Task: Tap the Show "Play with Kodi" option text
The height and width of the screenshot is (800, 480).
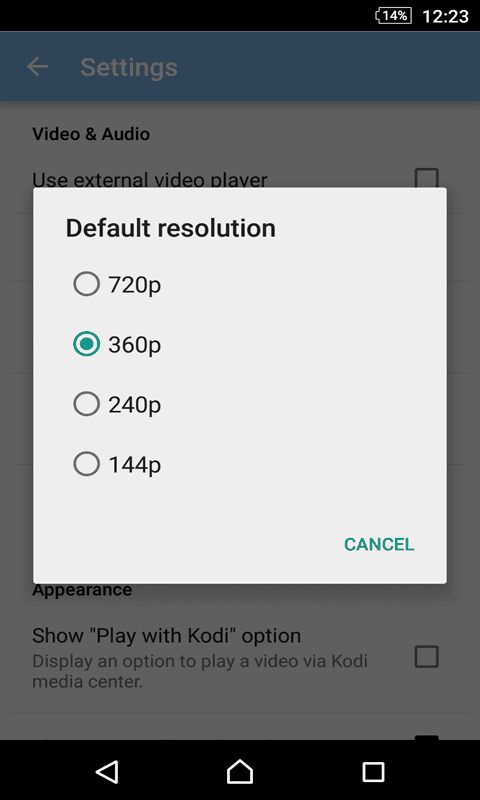Action: click(166, 636)
